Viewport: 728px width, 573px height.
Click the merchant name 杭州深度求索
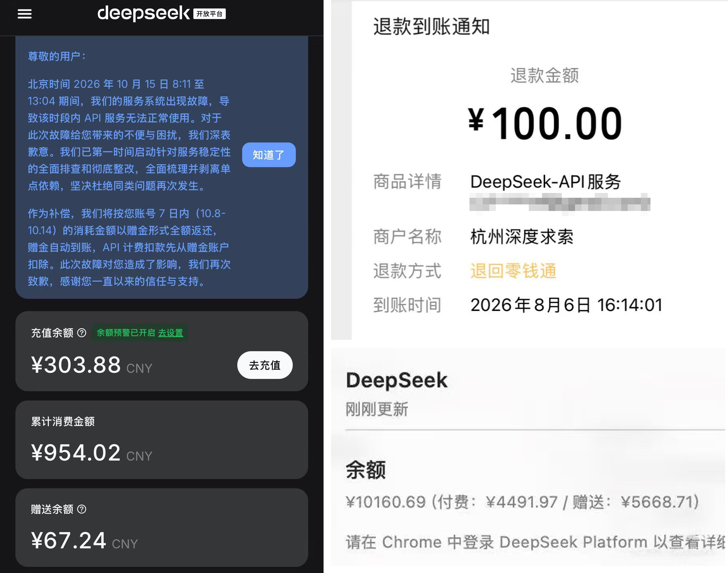(x=522, y=237)
